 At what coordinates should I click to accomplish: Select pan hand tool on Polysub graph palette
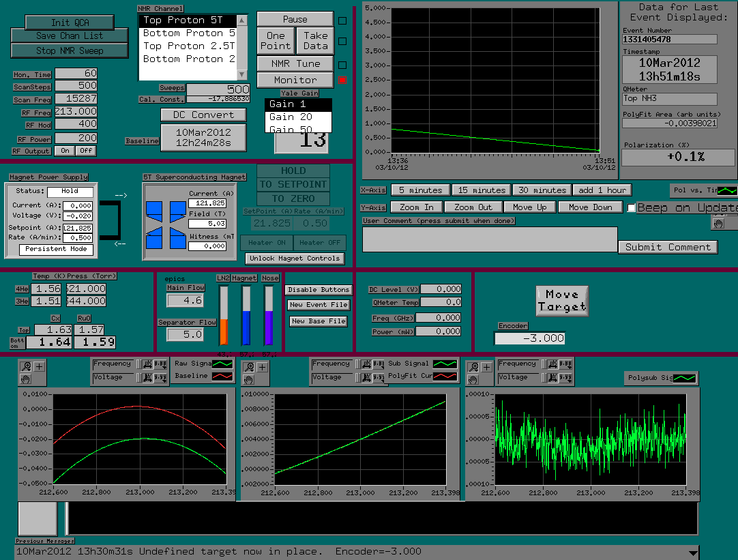tap(473, 379)
